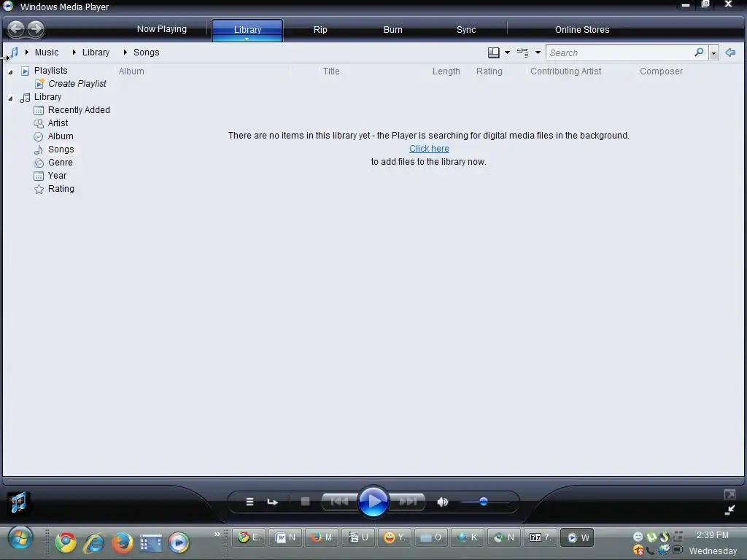Open the Online Stores tab
Viewport: 747px width, 560px height.
click(582, 29)
